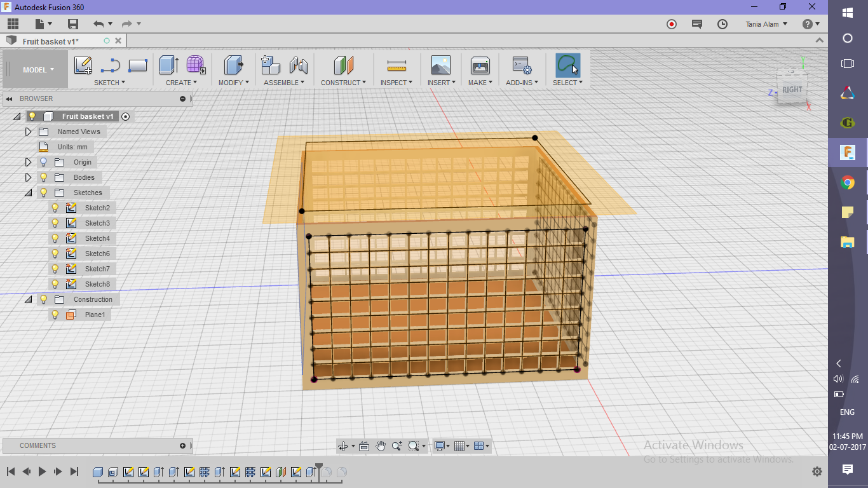This screenshot has width=868, height=488.
Task: Toggle Sketch4 visibility lightbulb
Action: click(x=55, y=238)
